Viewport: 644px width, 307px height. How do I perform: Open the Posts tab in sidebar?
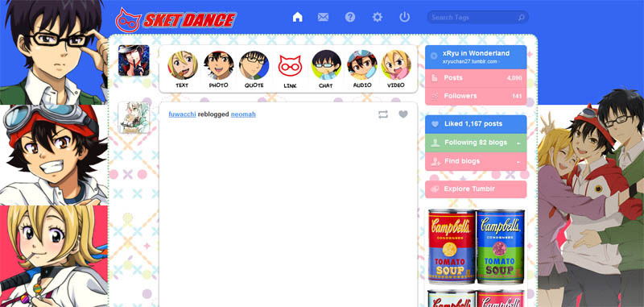pyautogui.click(x=476, y=78)
